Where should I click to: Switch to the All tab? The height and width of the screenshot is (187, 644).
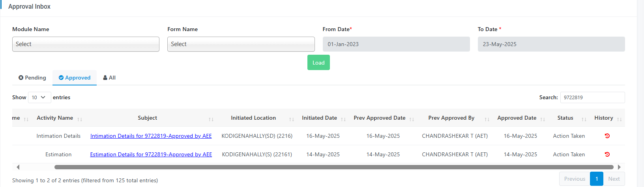pyautogui.click(x=109, y=78)
